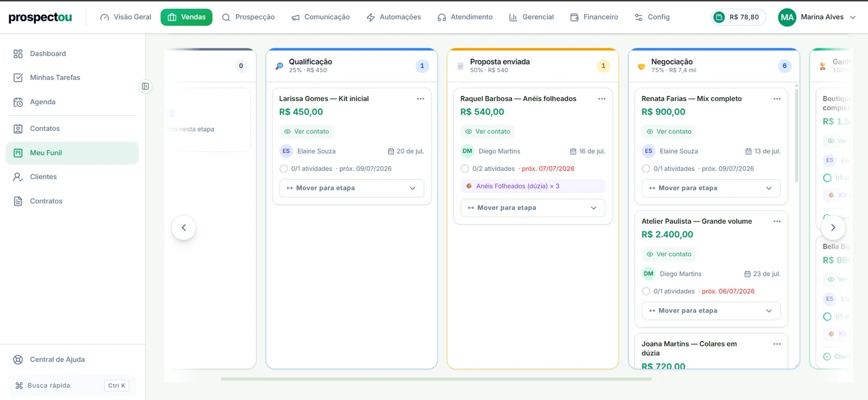This screenshot has width=868, height=400.
Task: Open the Financeiro menu
Action: point(595,17)
